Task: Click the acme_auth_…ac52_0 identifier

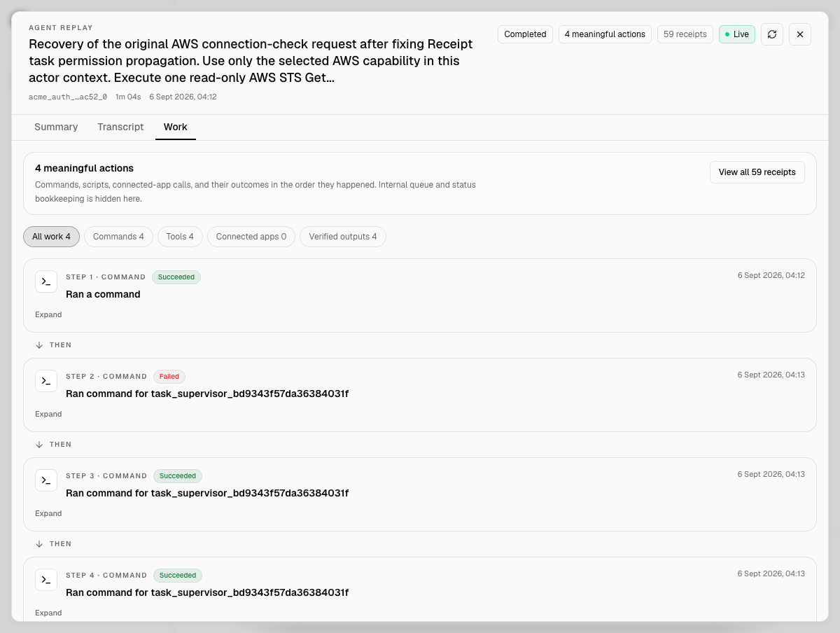Action: point(68,97)
